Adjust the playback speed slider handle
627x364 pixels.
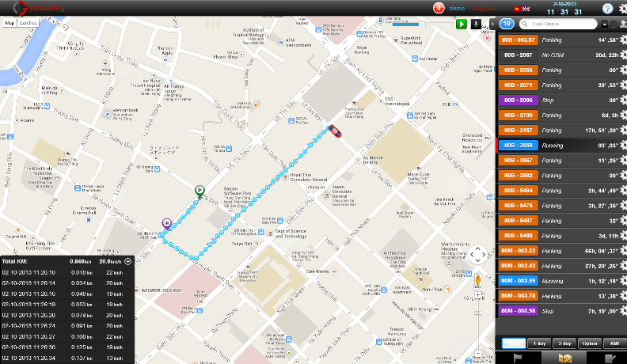pyautogui.click(x=421, y=25)
